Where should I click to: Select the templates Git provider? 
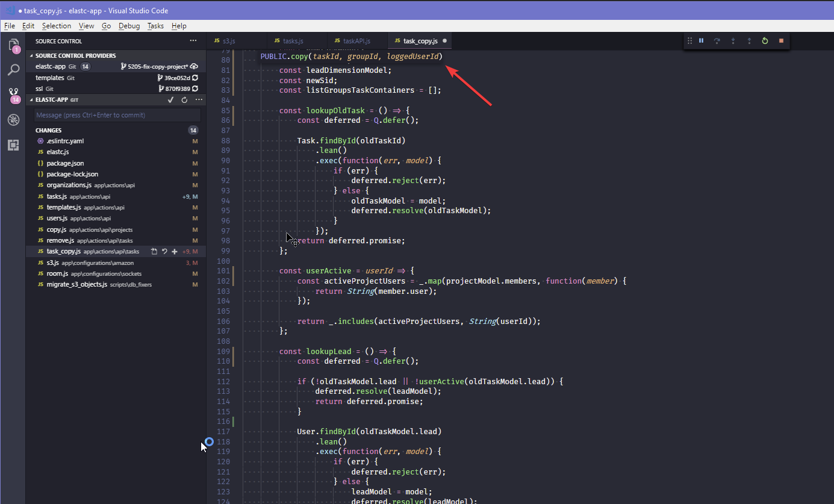coord(116,78)
